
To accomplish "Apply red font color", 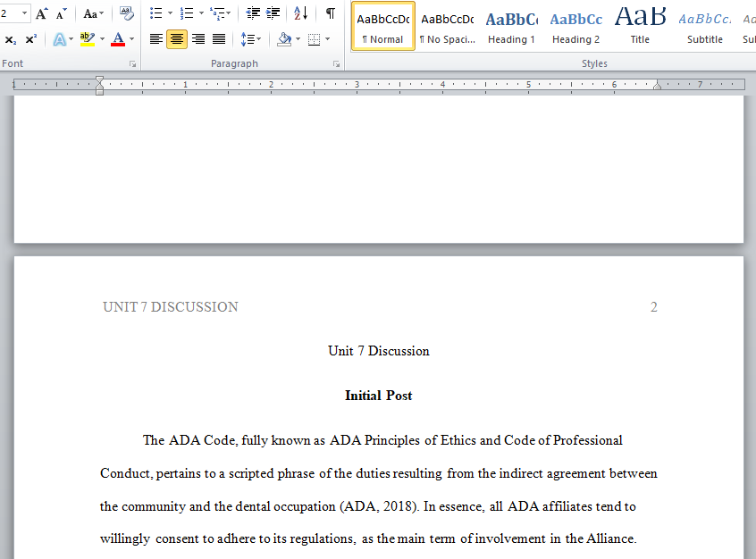I will coord(118,39).
